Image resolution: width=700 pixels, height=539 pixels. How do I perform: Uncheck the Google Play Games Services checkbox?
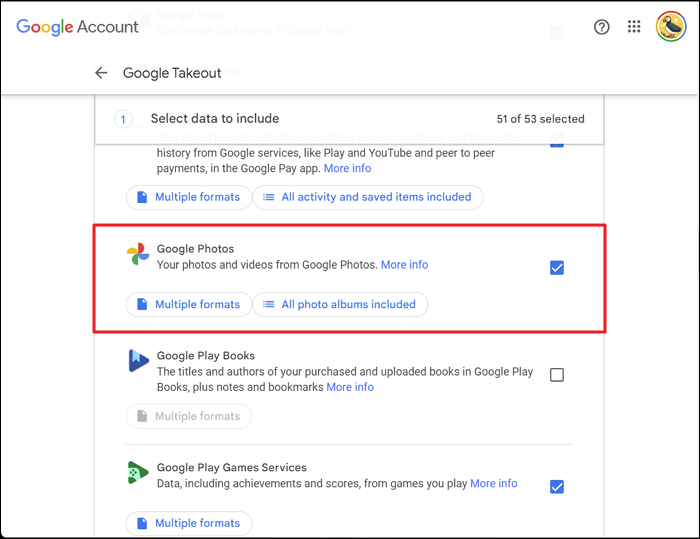(x=557, y=487)
